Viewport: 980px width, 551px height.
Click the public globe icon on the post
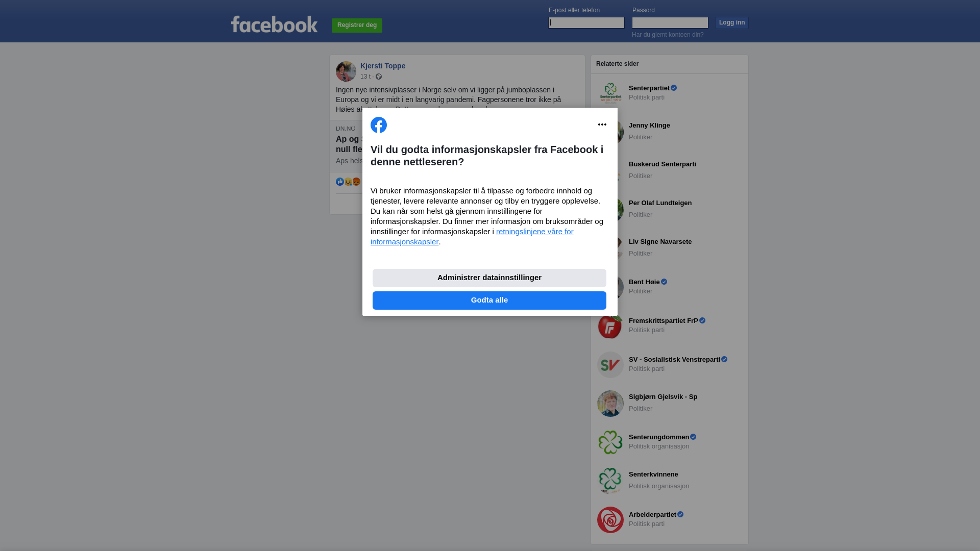379,77
